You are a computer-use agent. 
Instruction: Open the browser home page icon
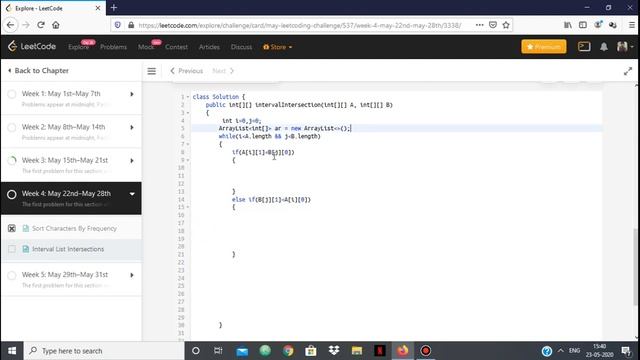pyautogui.click(x=56, y=25)
